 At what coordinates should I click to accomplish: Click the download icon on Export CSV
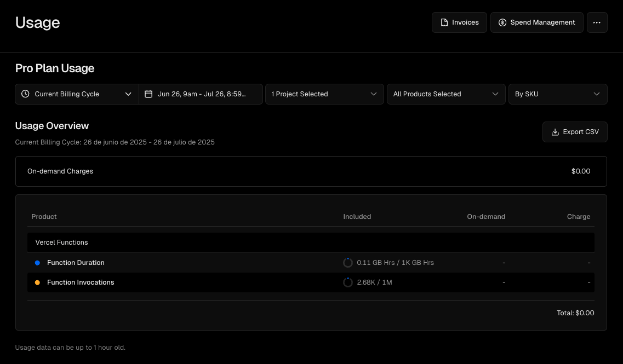pyautogui.click(x=555, y=132)
